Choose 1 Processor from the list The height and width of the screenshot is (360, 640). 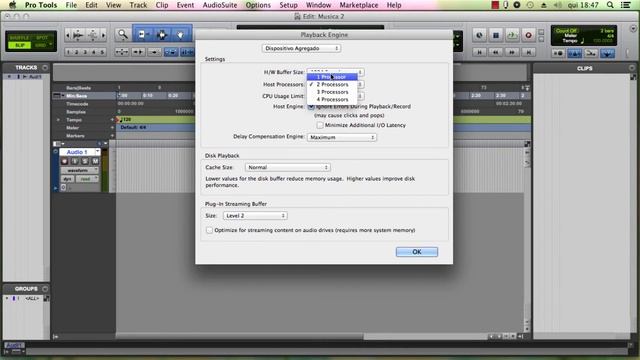(x=332, y=77)
